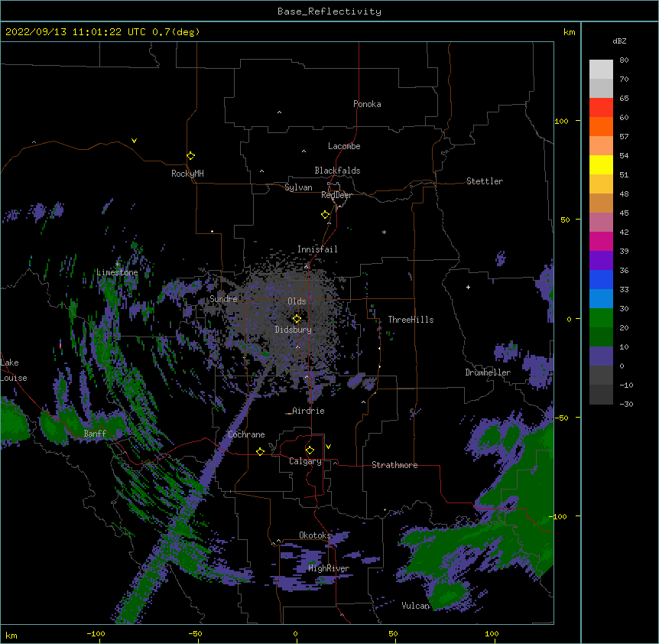
Task: Select the Okotoks label
Action: [x=315, y=535]
